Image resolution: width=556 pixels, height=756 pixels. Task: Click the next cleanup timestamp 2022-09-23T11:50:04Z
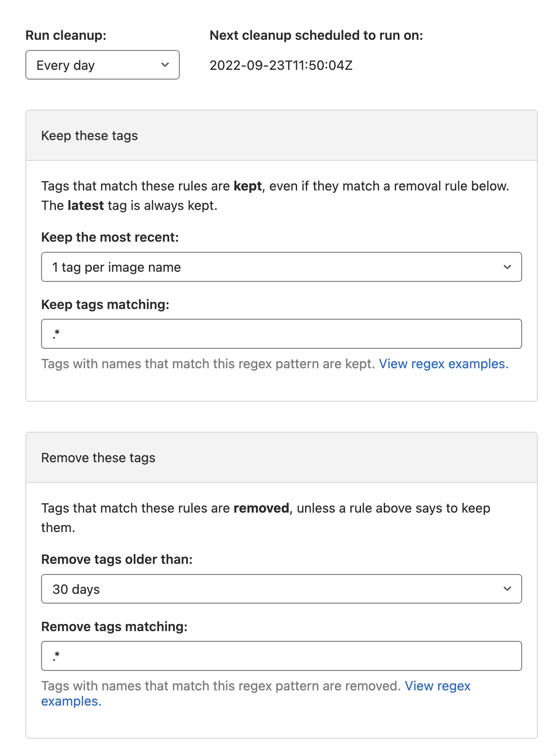tap(281, 66)
